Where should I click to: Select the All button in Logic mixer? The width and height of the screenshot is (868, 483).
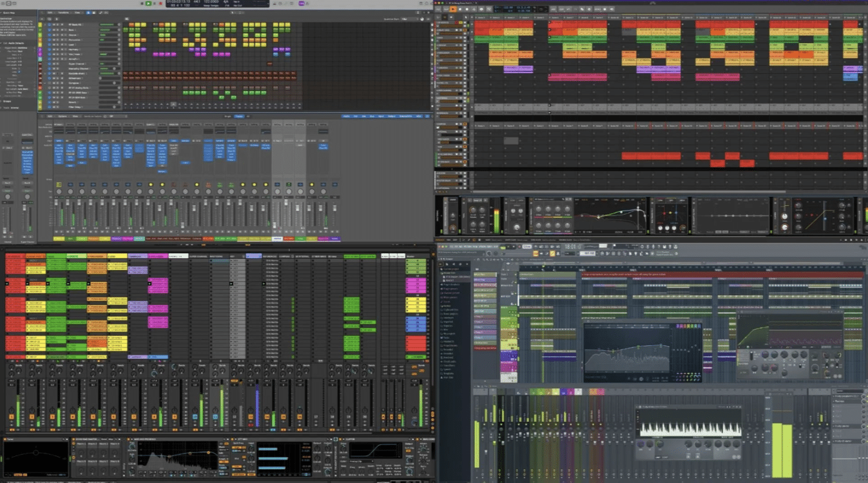[249, 116]
